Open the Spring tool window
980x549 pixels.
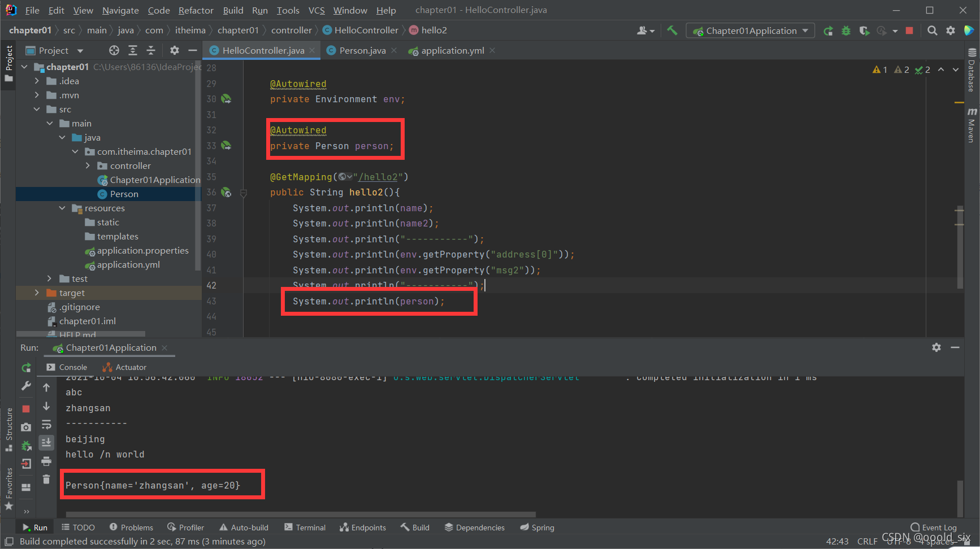coord(537,528)
